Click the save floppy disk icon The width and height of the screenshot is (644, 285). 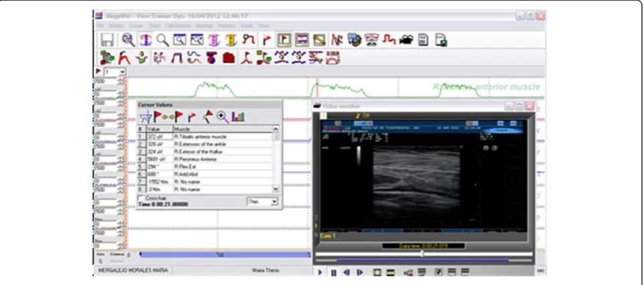[107, 39]
